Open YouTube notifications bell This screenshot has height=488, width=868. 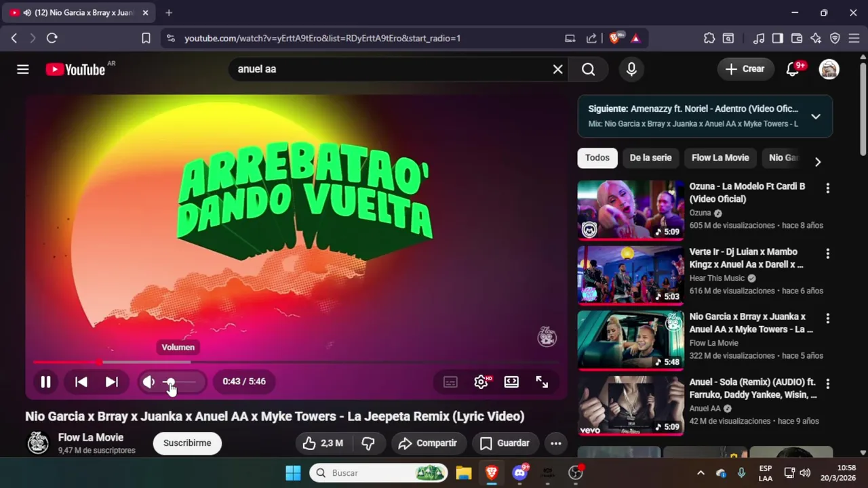pyautogui.click(x=792, y=69)
